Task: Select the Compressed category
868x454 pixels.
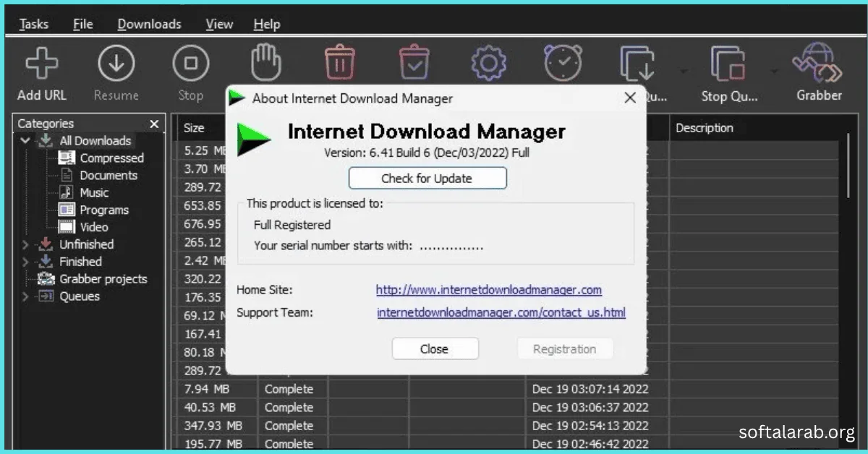Action: (111, 158)
